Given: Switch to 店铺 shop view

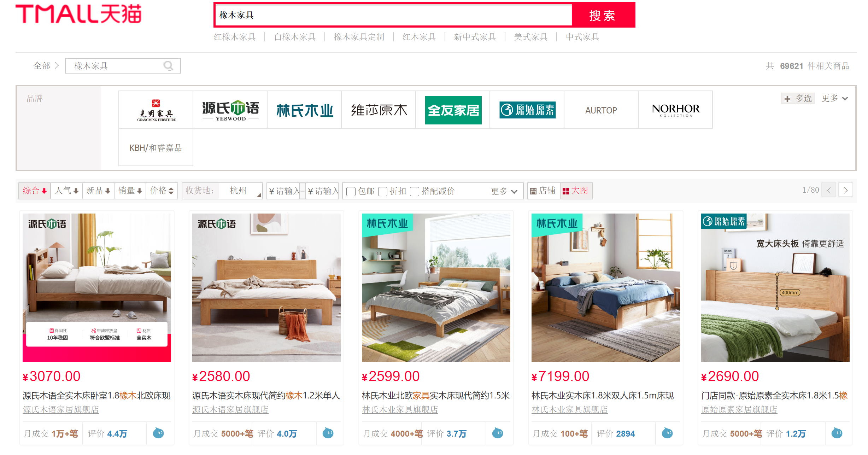Looking at the screenshot, I should coord(544,191).
